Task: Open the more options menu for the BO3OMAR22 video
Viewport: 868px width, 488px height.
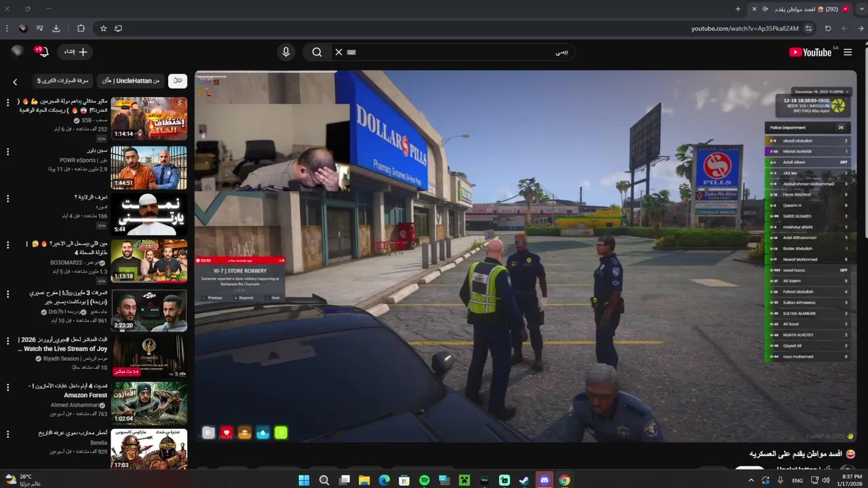Action: 8,245
